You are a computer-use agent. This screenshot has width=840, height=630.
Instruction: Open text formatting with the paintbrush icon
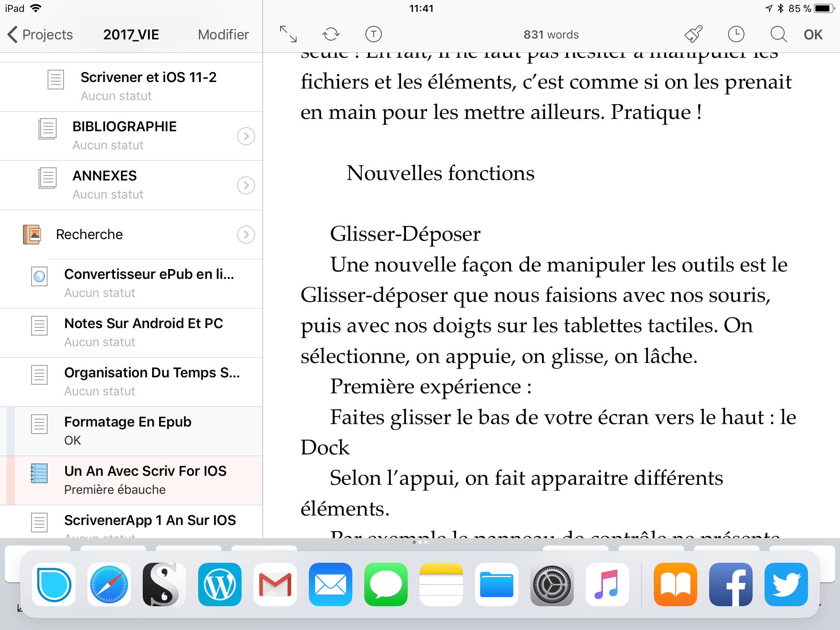tap(694, 34)
